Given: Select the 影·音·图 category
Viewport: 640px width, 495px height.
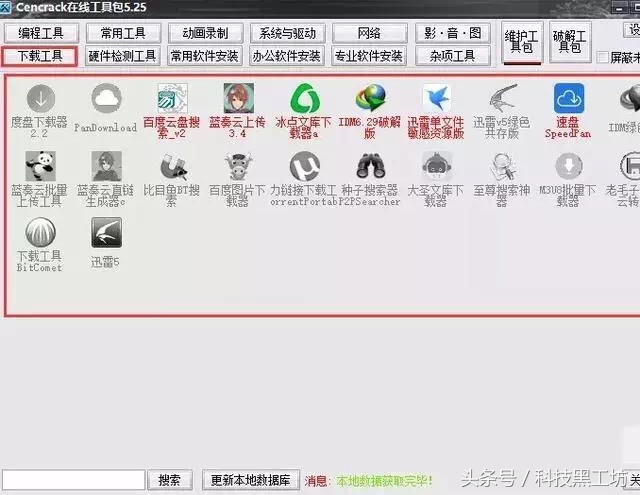Looking at the screenshot, I should pyautogui.click(x=453, y=33).
